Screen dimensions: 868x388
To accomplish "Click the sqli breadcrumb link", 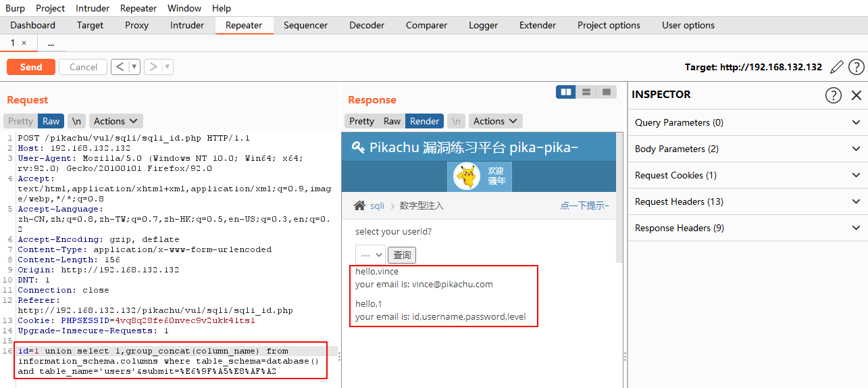I will pyautogui.click(x=377, y=205).
